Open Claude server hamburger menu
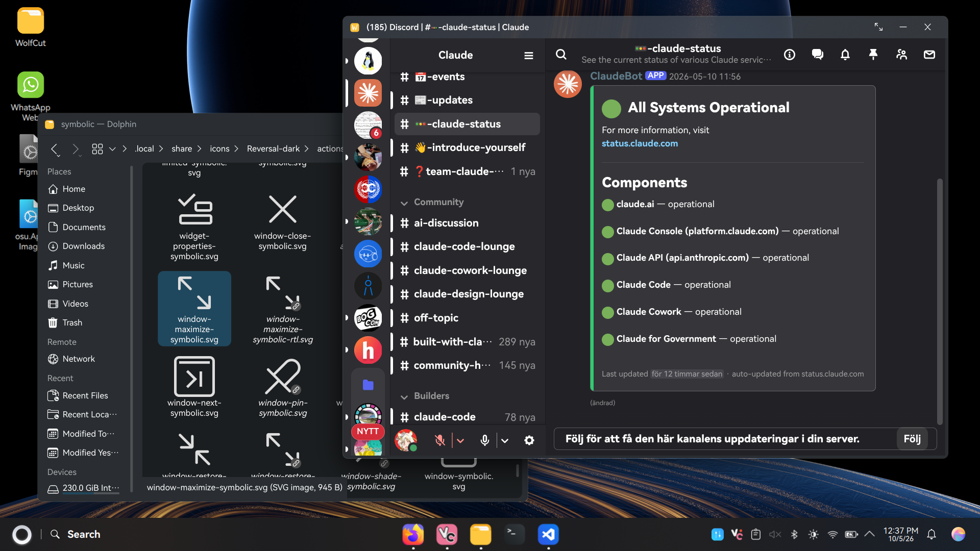The width and height of the screenshot is (980, 551). coord(529,55)
